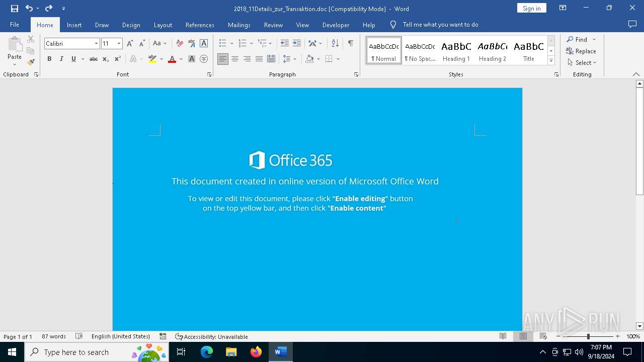Screen dimensions: 644x362
Task: Open the Paste options dropdown
Action: (x=15, y=64)
